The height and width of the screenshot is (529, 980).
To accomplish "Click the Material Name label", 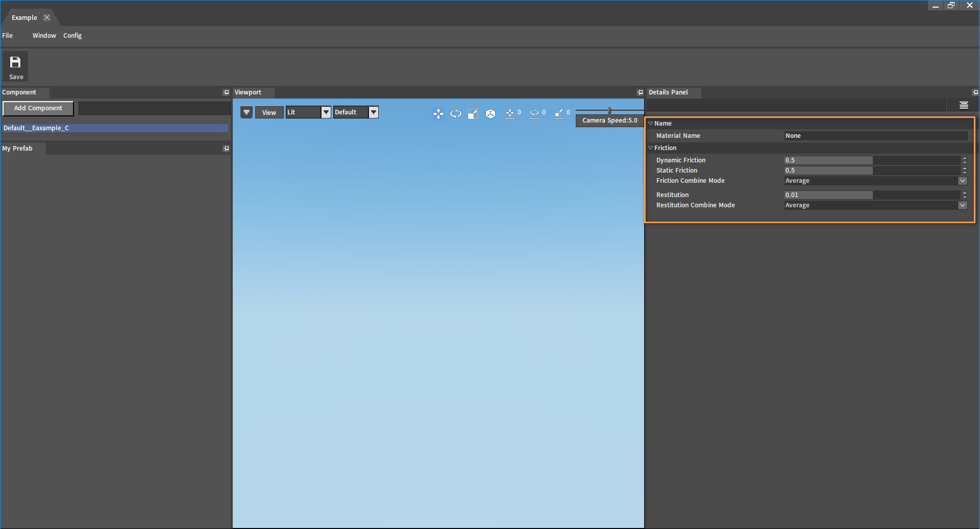I will pyautogui.click(x=678, y=136).
